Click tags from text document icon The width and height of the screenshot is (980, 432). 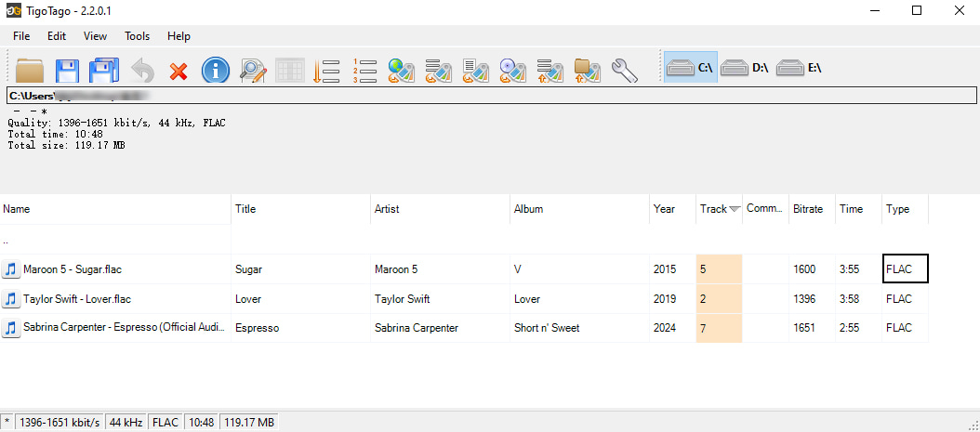(476, 71)
